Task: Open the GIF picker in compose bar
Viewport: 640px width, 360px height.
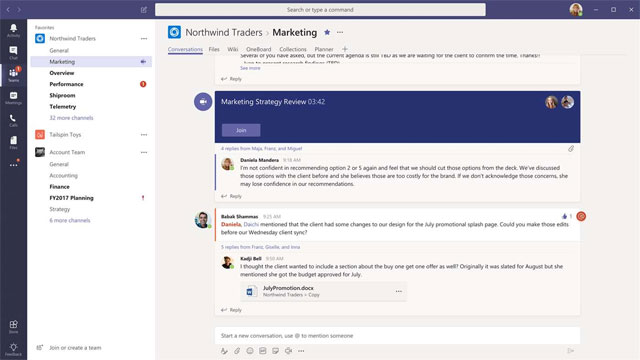Action: [x=263, y=351]
